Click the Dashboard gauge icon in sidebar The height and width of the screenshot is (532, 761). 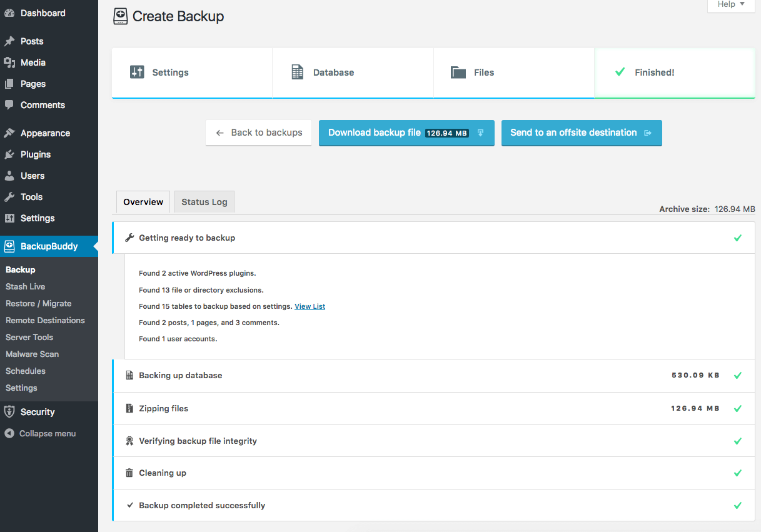pos(9,13)
